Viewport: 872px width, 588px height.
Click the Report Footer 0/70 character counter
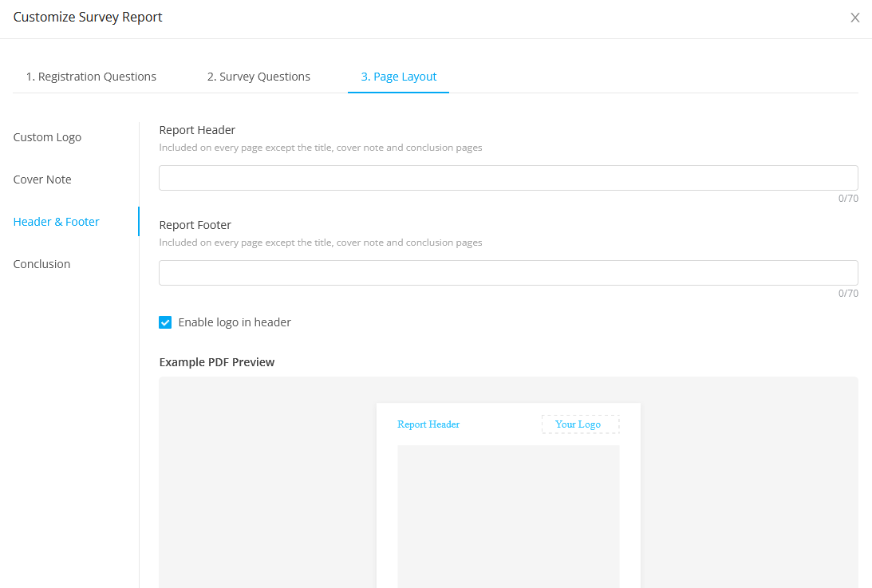(x=848, y=294)
